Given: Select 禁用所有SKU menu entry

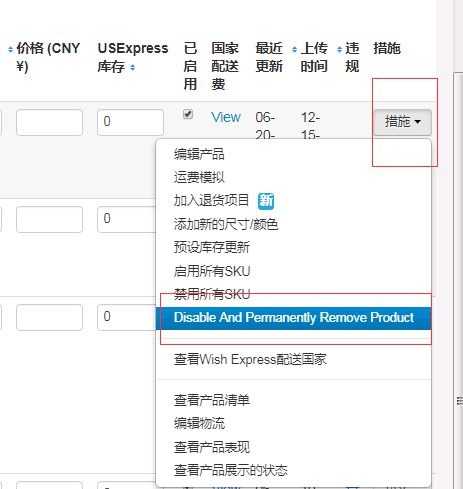Looking at the screenshot, I should tap(212, 294).
